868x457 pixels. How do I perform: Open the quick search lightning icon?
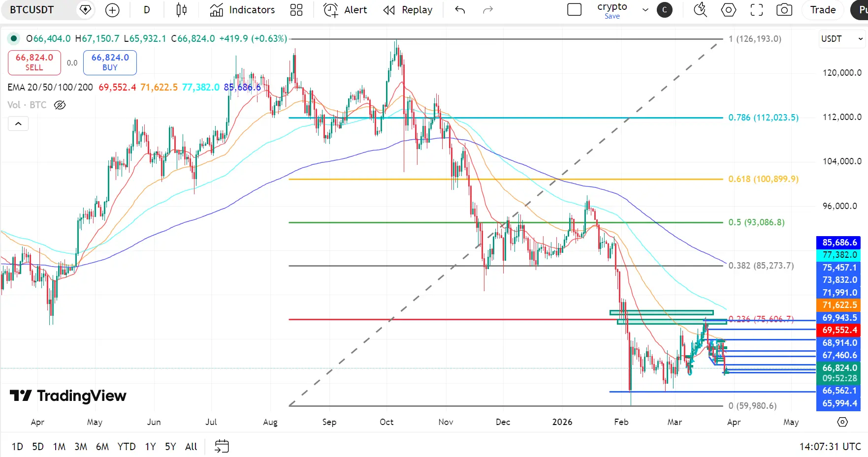700,10
